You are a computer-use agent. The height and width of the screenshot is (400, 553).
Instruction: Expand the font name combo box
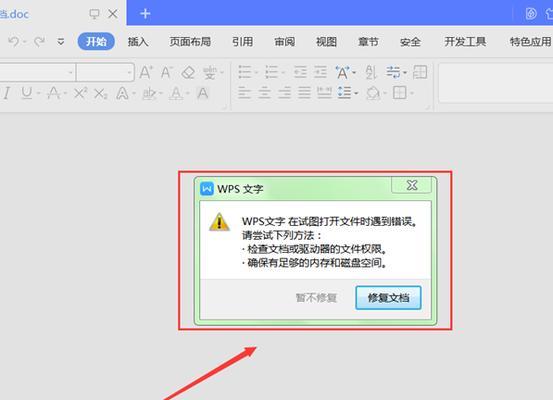pos(71,73)
